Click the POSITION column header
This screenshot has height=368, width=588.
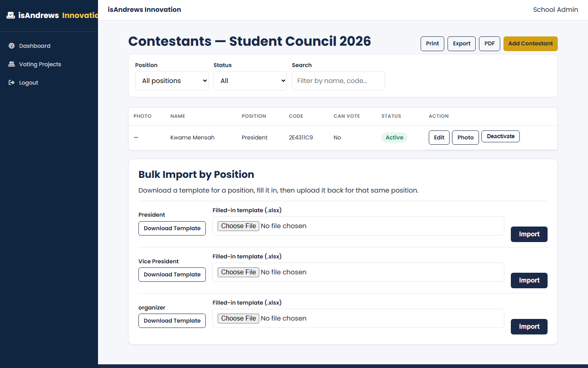click(x=254, y=116)
